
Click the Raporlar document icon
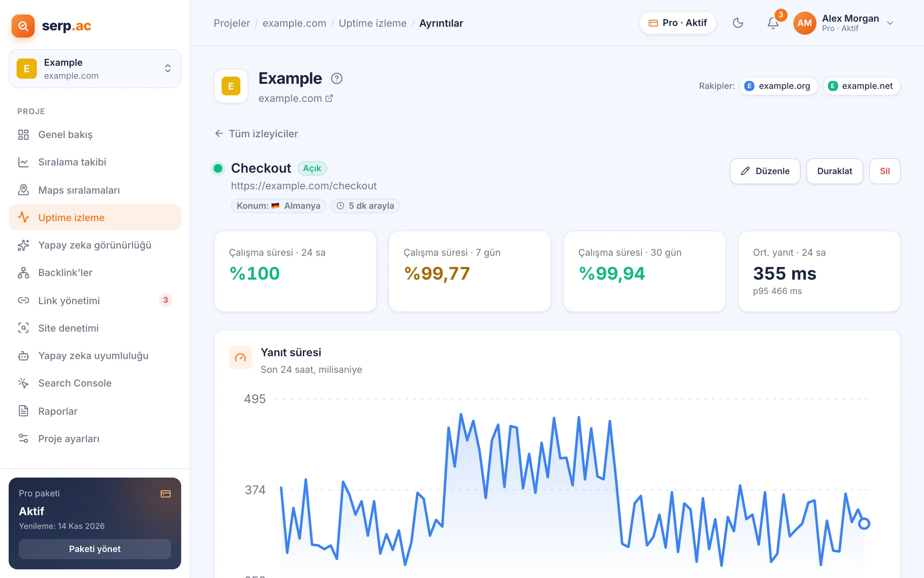23,411
